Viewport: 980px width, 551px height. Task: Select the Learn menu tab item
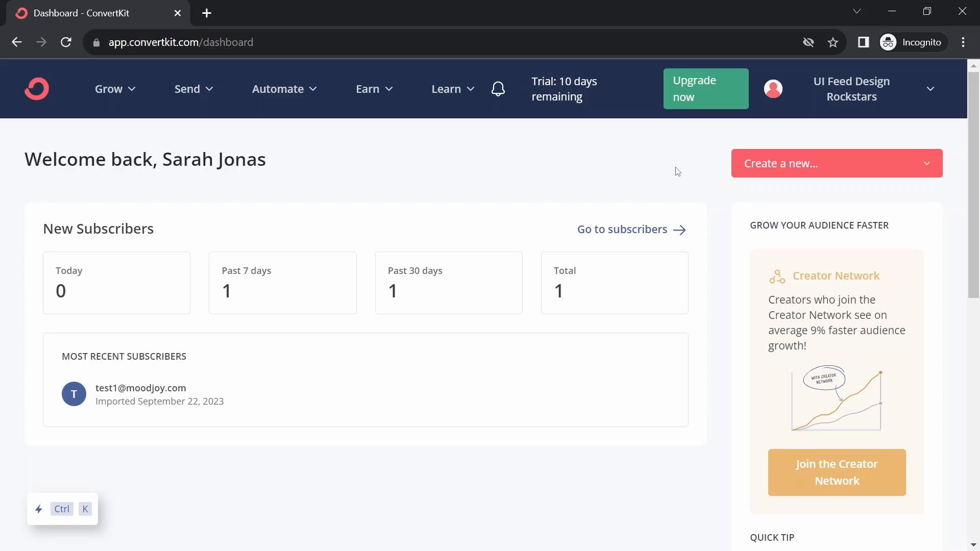tap(452, 89)
